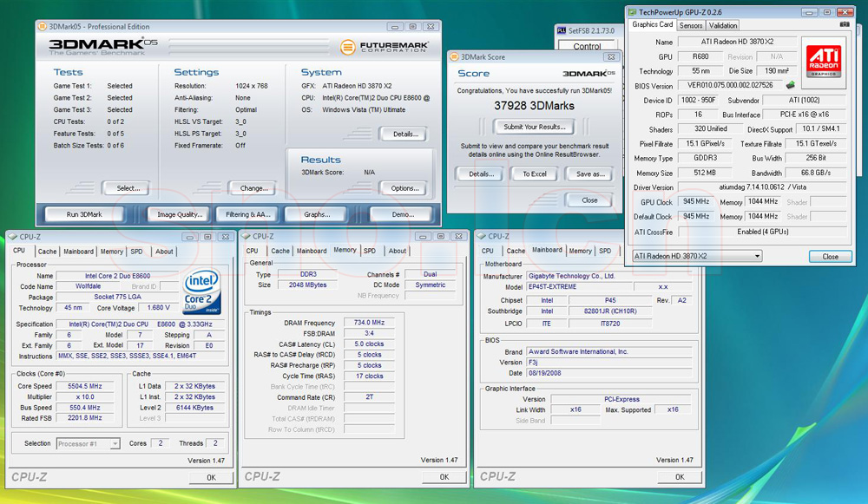Click the Manufacturer field Gigabyte Technology Co., Ltd.

click(609, 276)
